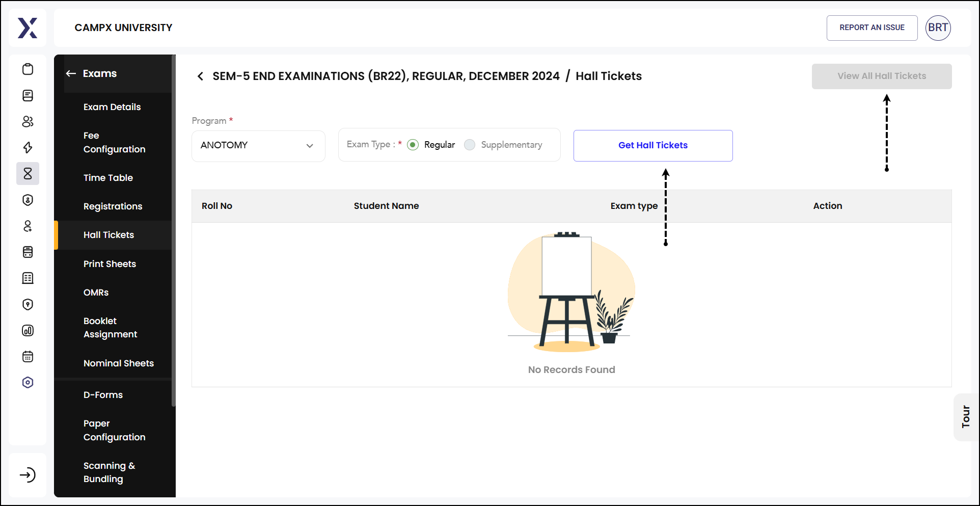980x506 pixels.
Task: Click the CAMPX UNIVERSITY title
Action: coord(123,28)
